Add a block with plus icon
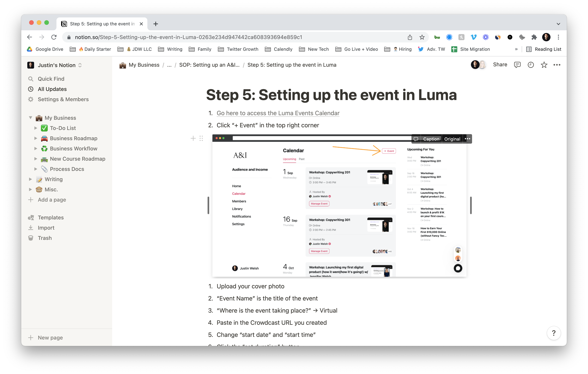 point(193,138)
